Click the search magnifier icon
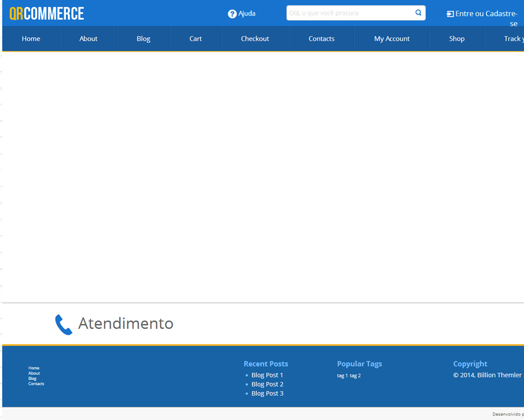The width and height of the screenshot is (524, 420). (418, 13)
